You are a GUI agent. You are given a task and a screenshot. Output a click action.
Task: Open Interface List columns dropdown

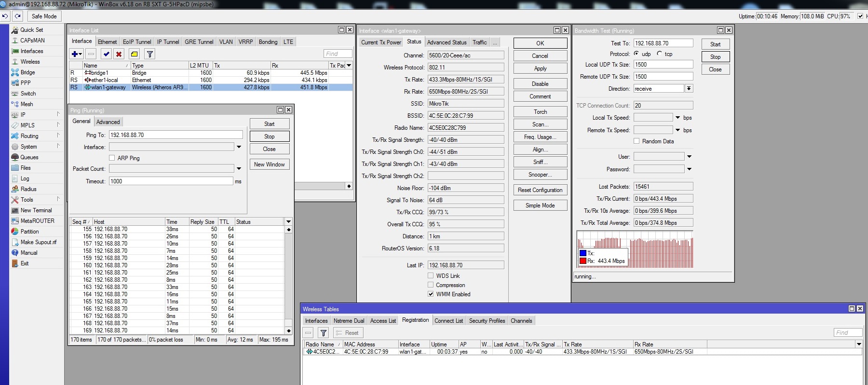pos(349,66)
